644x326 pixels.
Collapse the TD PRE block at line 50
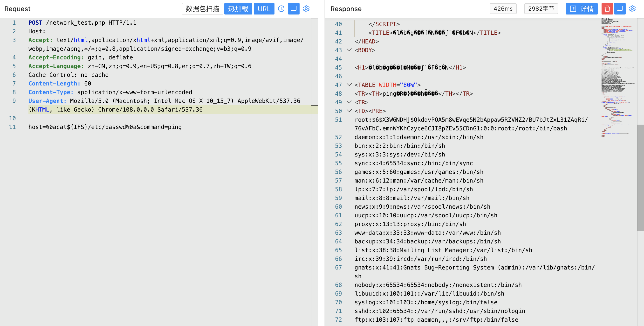[349, 111]
